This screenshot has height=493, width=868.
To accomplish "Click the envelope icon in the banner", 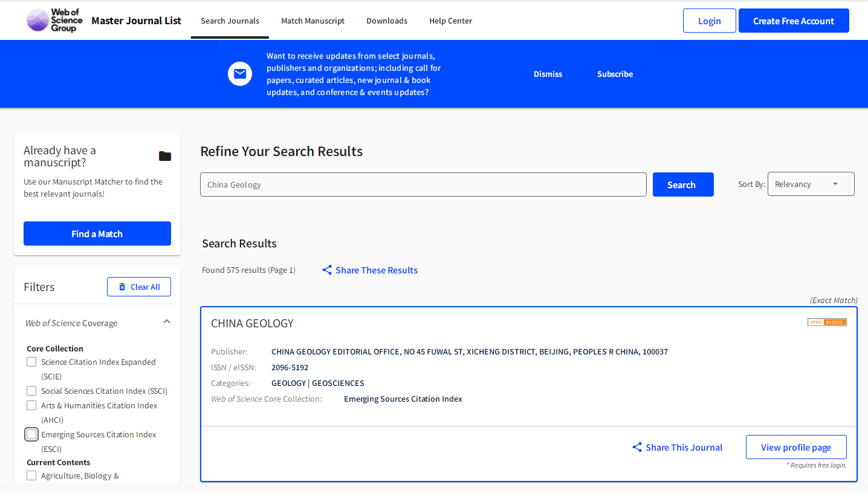I will pos(240,74).
